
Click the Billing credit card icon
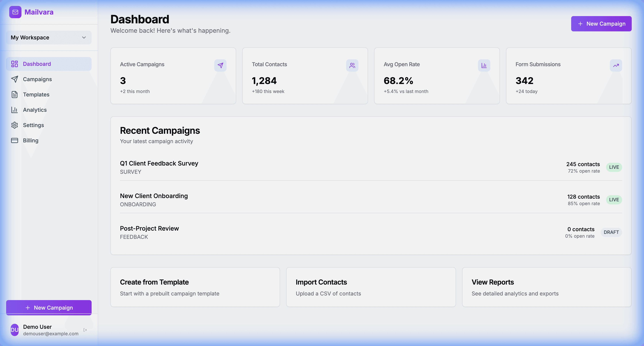[14, 140]
